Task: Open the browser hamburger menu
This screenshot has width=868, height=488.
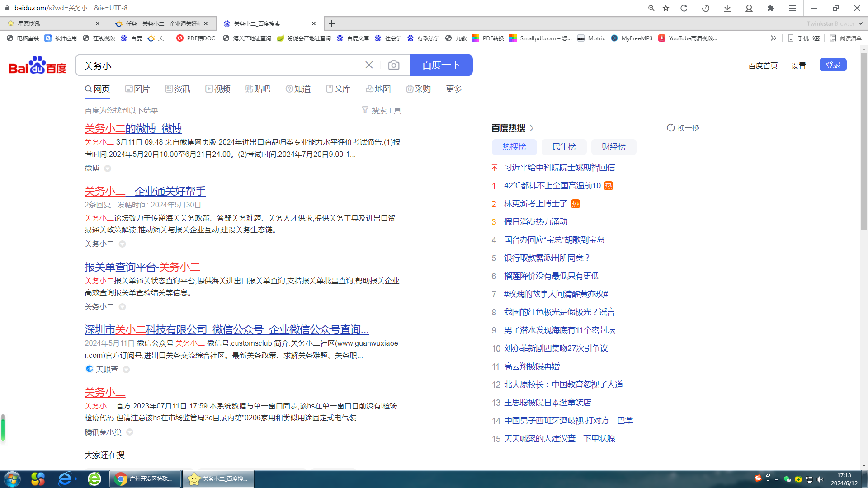Action: coord(793,8)
